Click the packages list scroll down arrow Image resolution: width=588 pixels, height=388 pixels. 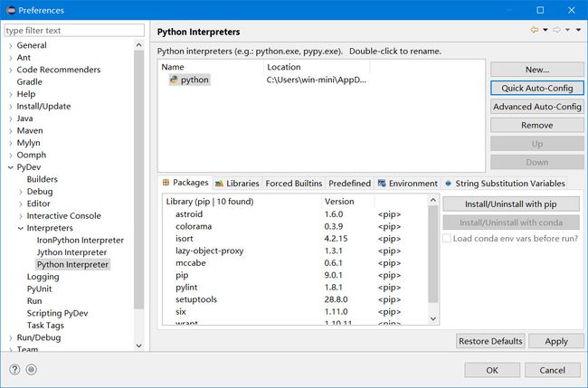coord(433,318)
